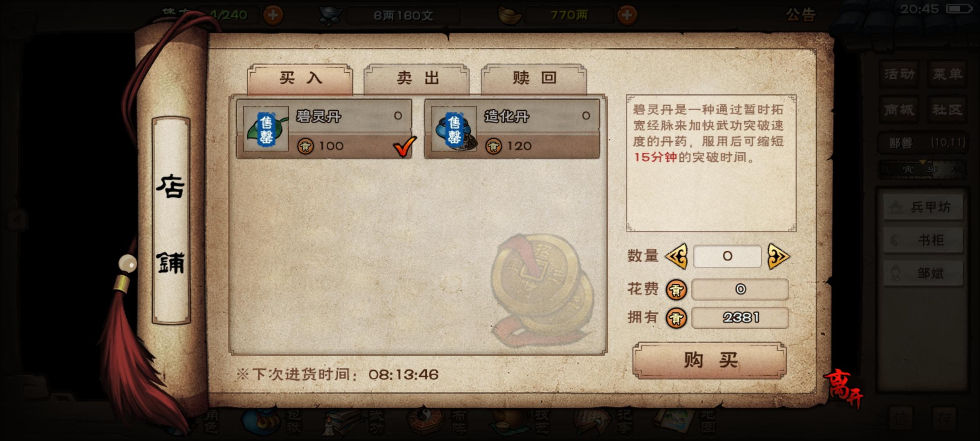Switch to the 卖出 sell tab

(x=416, y=78)
